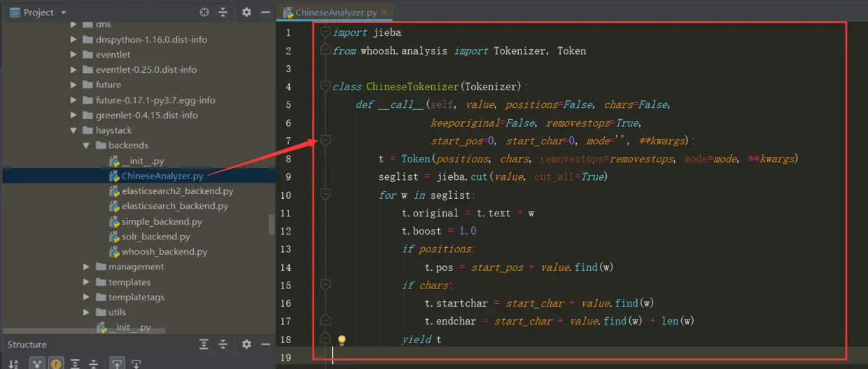Open Project panel settings gear

(x=246, y=13)
